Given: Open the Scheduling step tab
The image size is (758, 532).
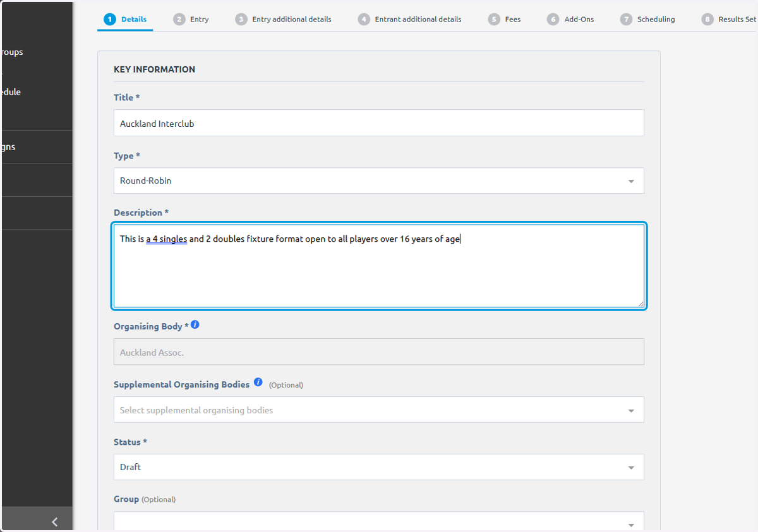Looking at the screenshot, I should click(x=647, y=20).
